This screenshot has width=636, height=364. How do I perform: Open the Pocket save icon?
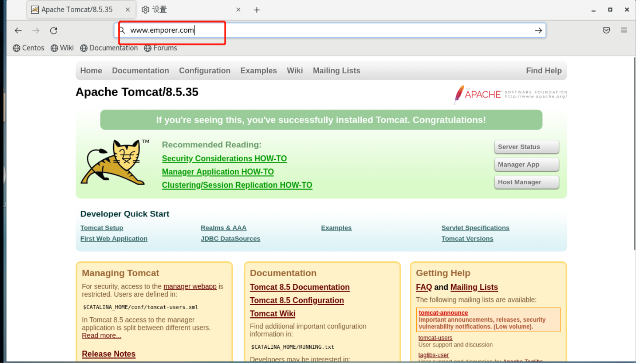point(606,31)
